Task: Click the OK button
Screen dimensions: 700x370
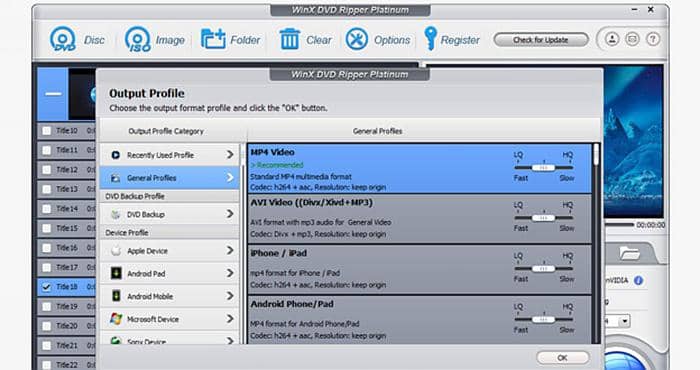Action: [x=562, y=358]
